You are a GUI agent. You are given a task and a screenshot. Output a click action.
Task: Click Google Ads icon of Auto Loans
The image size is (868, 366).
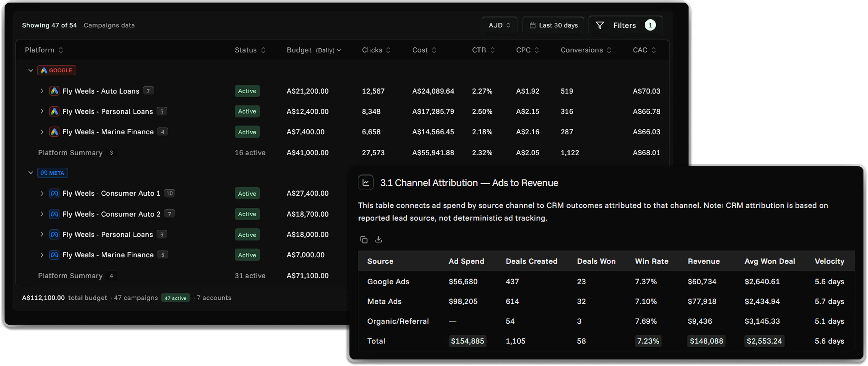(54, 91)
